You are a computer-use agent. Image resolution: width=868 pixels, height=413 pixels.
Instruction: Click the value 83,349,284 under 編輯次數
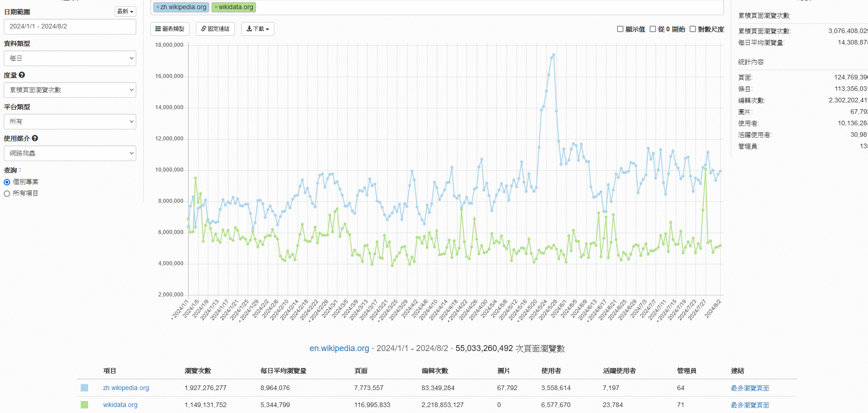pos(438,388)
